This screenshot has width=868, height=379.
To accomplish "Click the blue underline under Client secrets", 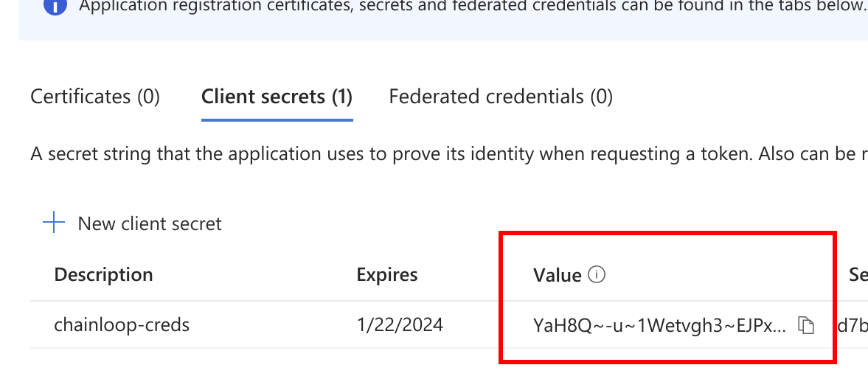I will (277, 119).
